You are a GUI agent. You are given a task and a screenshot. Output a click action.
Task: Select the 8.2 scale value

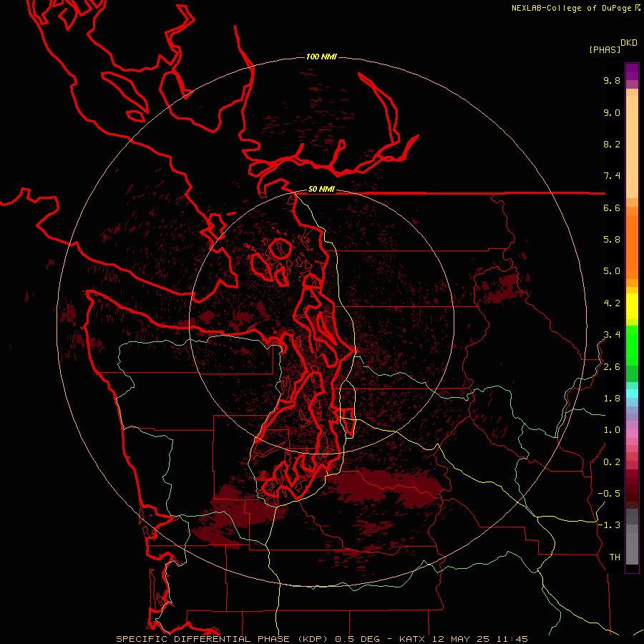coord(612,145)
